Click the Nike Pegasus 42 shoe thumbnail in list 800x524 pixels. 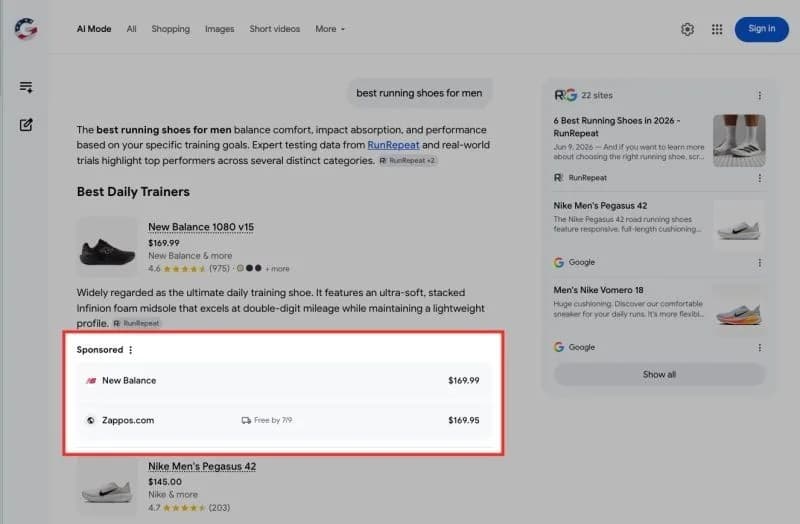[x=107, y=487]
